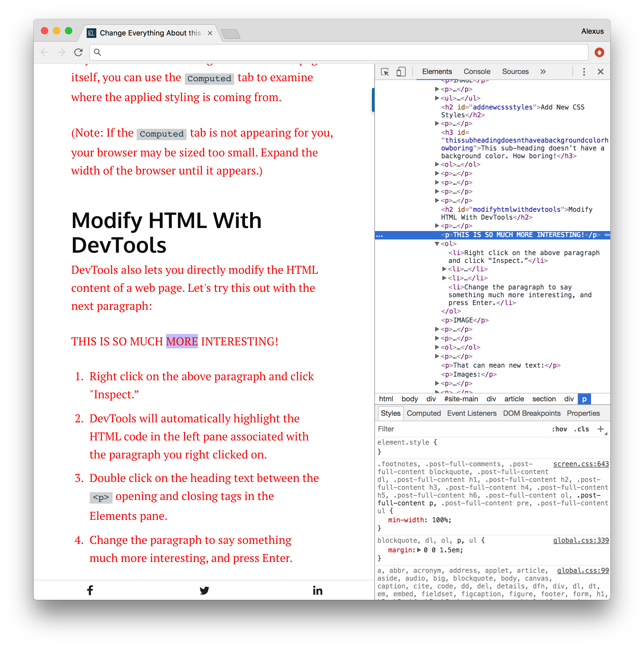Share on Twitter using the bird icon
This screenshot has width=644, height=648.
(x=204, y=590)
